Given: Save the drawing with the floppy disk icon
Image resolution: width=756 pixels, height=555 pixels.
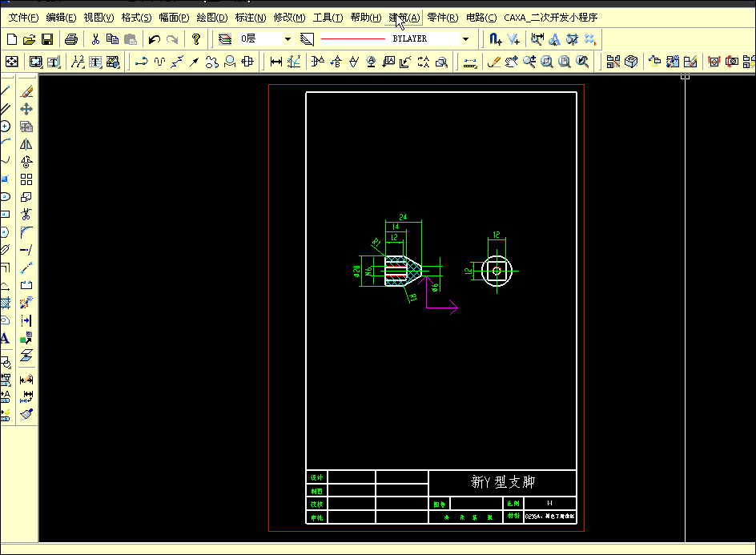Looking at the screenshot, I should point(47,39).
